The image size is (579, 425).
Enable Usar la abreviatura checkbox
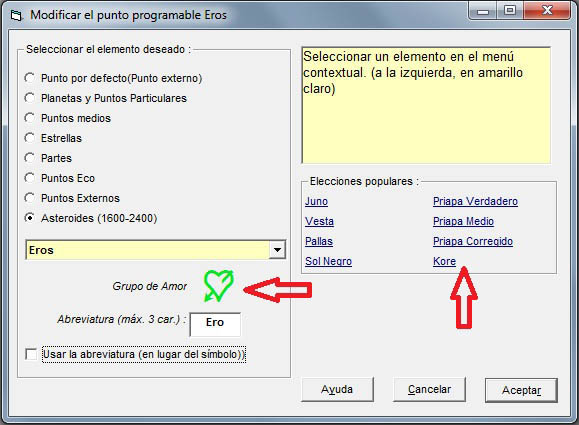[x=31, y=354]
